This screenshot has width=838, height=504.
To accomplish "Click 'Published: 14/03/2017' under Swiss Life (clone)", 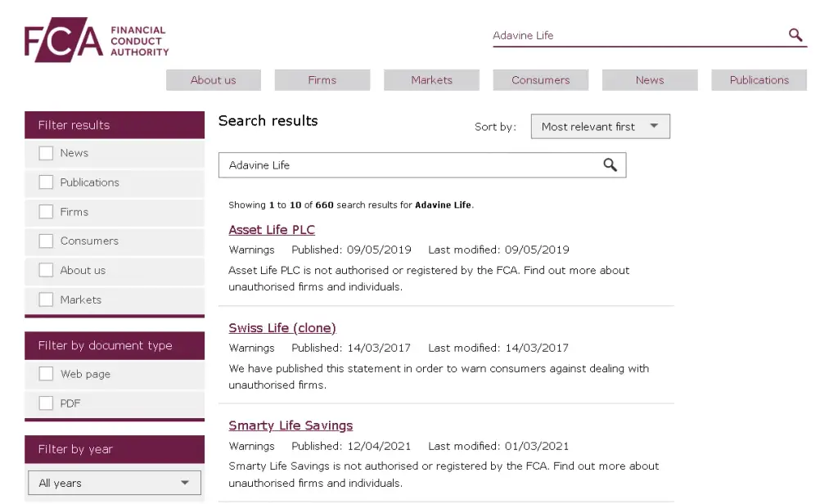I will pos(351,348).
